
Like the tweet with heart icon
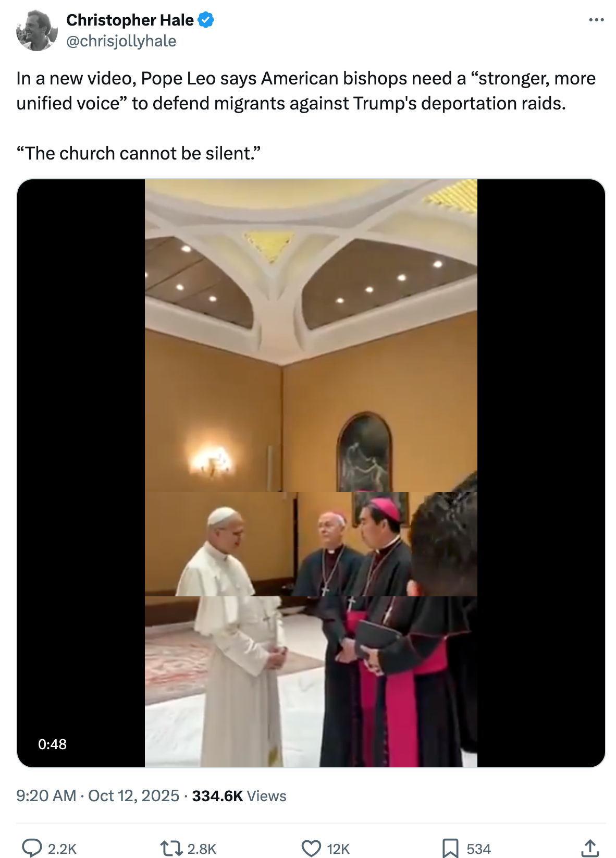312,849
